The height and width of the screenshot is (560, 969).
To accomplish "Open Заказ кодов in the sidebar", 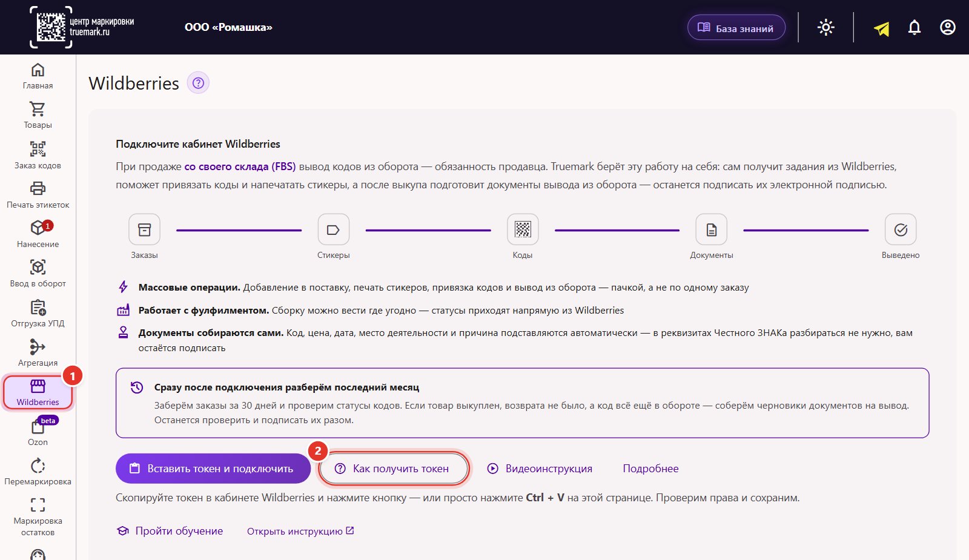I will 38,156.
